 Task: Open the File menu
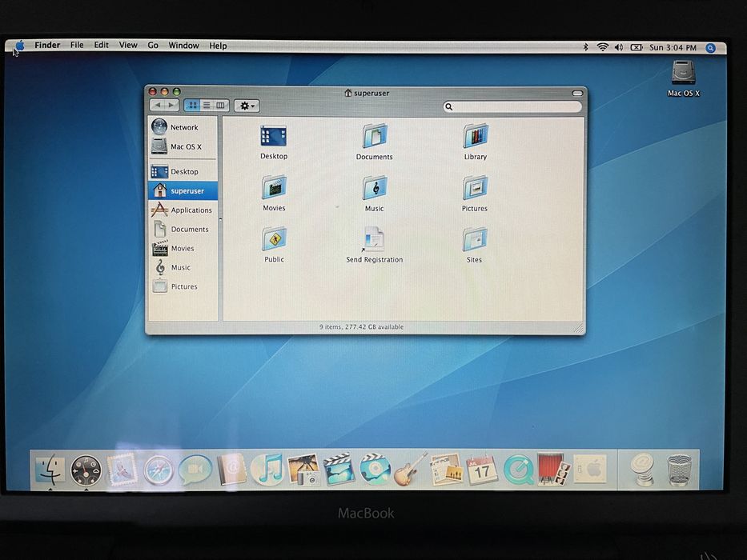(x=77, y=46)
